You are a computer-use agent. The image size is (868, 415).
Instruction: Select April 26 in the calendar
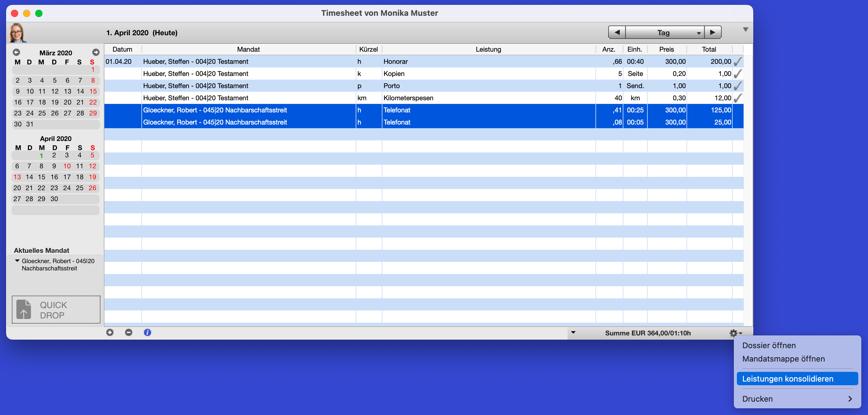point(92,188)
